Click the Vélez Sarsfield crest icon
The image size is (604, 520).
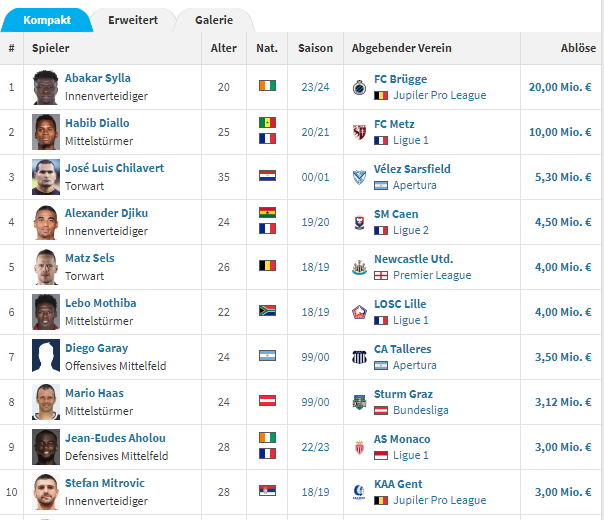pos(359,177)
